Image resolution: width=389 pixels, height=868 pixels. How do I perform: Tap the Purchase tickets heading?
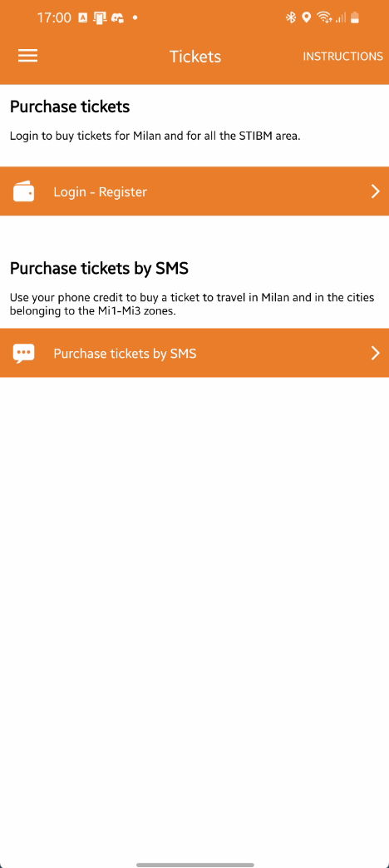click(x=70, y=107)
